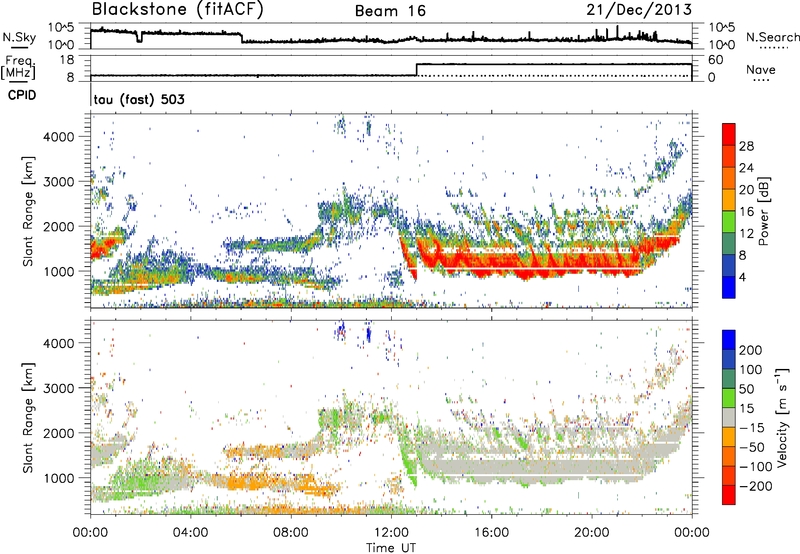Click the "20:00" time tick label
800x554 pixels.
[591, 533]
